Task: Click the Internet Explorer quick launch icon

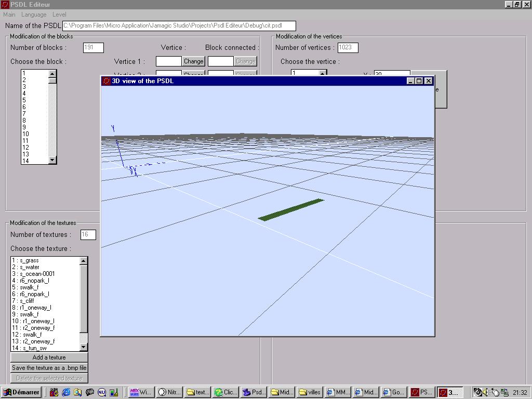Action: point(66,392)
